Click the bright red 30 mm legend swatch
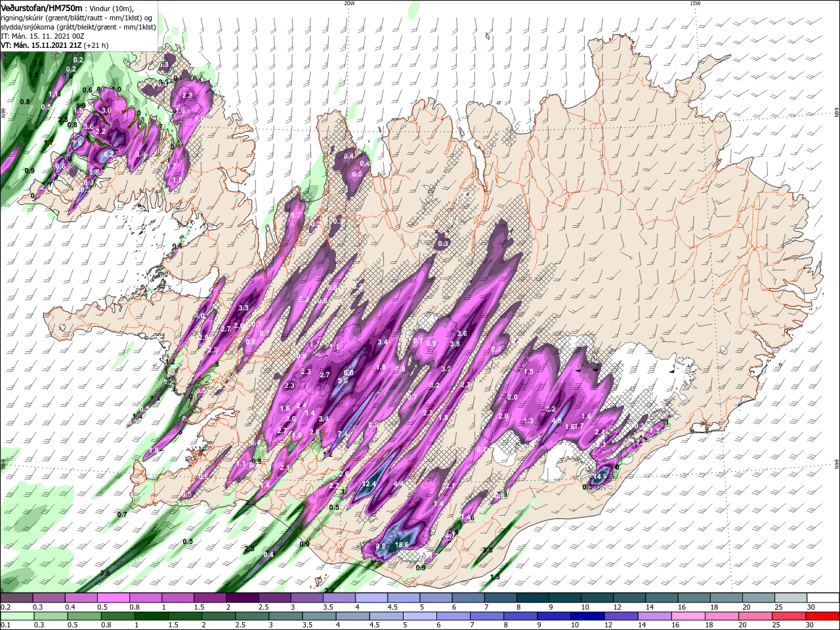 point(823,616)
